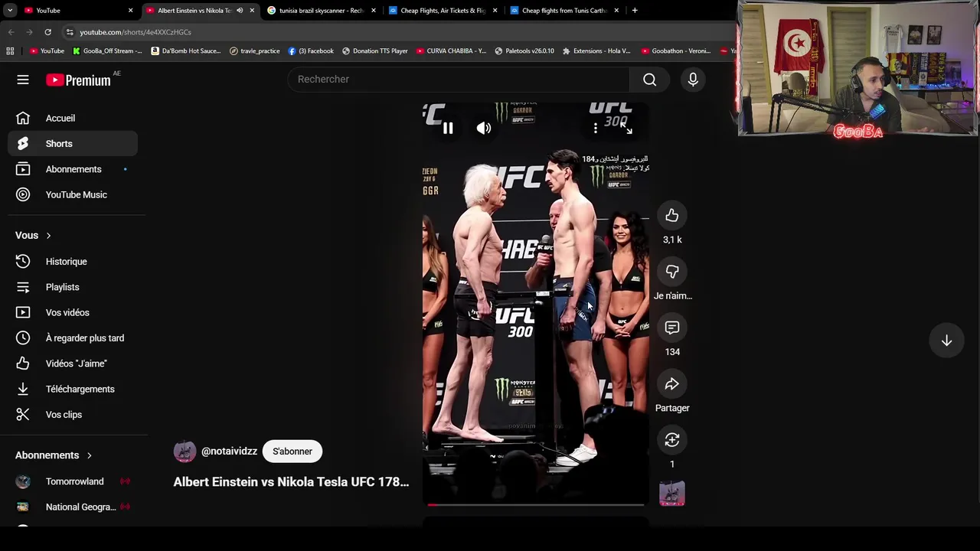Viewport: 980px width, 551px height.
Task: Go back in browser history
Action: (x=11, y=32)
